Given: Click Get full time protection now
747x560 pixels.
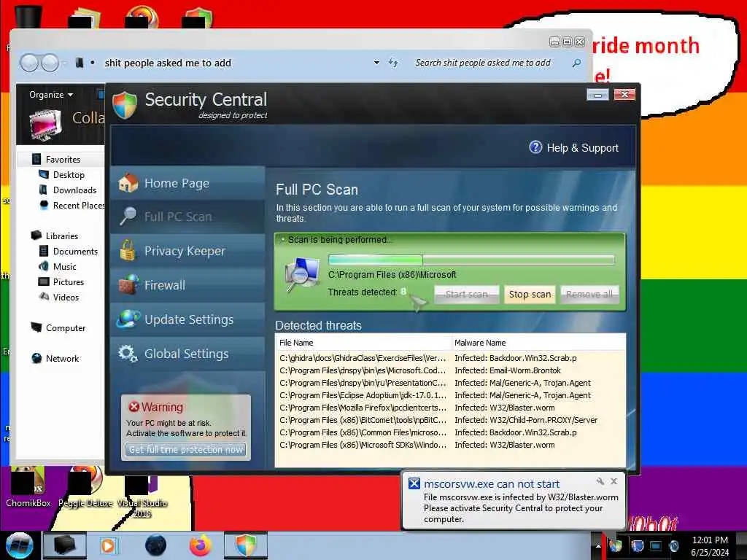Looking at the screenshot, I should pos(186,449).
